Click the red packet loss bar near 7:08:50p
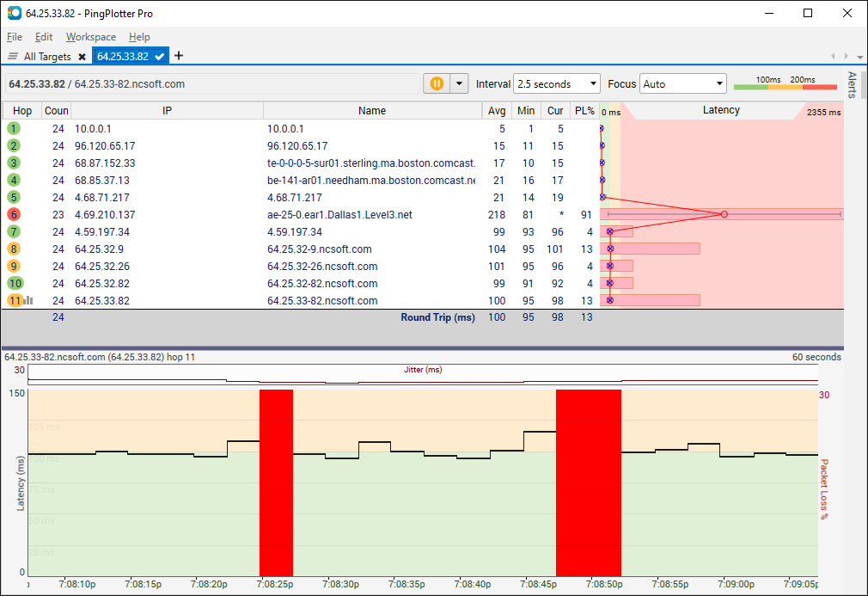 pos(589,482)
